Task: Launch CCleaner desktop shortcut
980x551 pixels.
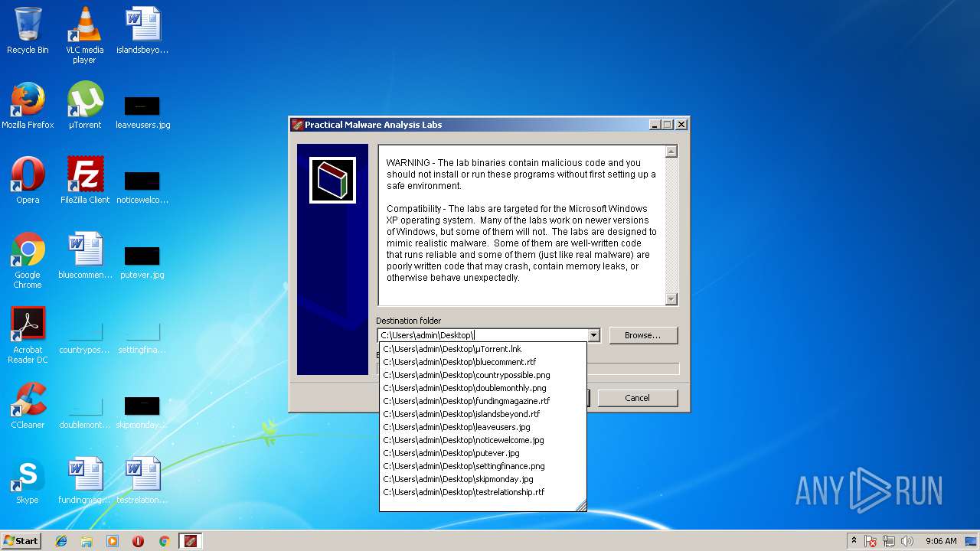Action: click(x=28, y=406)
